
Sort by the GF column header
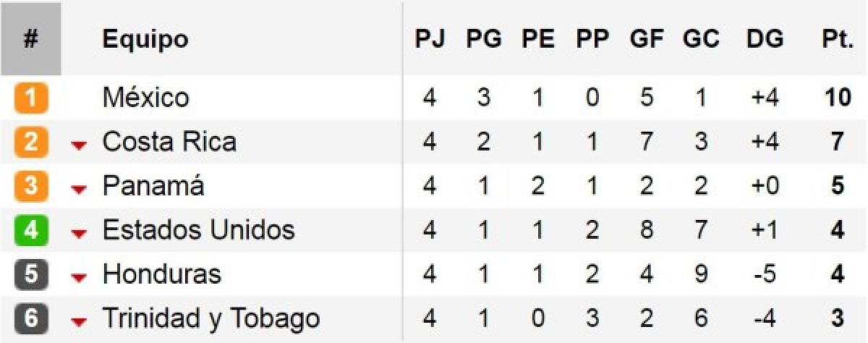click(646, 39)
